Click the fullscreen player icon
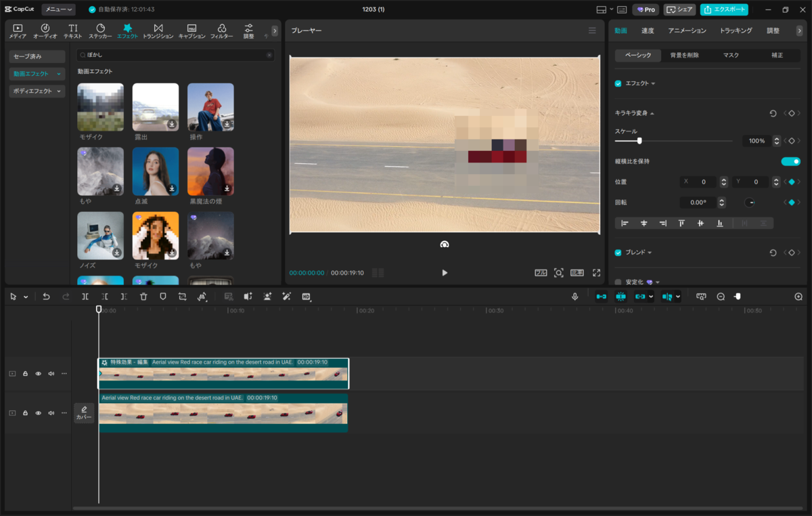 (596, 273)
